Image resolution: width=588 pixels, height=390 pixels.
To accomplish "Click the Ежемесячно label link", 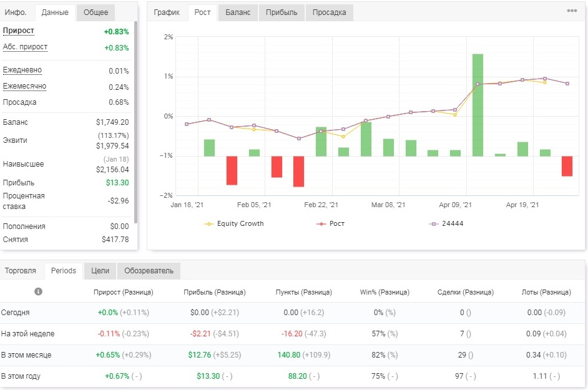I will tap(25, 86).
